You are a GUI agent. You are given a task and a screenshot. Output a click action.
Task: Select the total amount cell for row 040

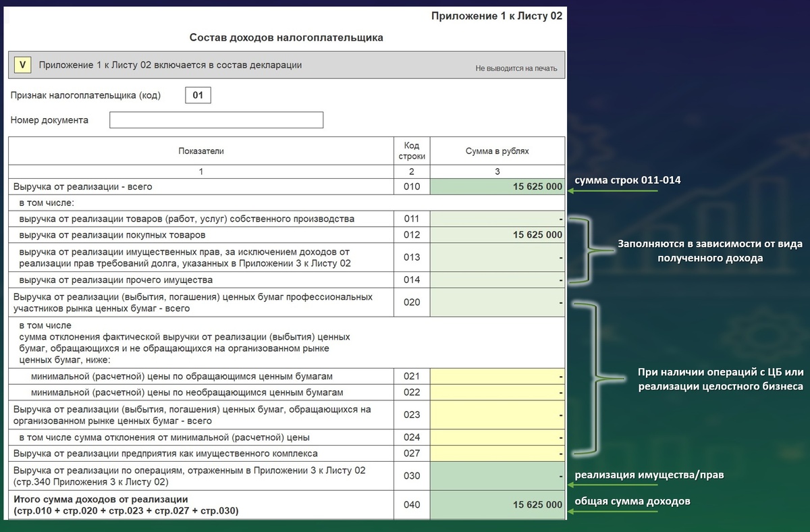point(497,504)
